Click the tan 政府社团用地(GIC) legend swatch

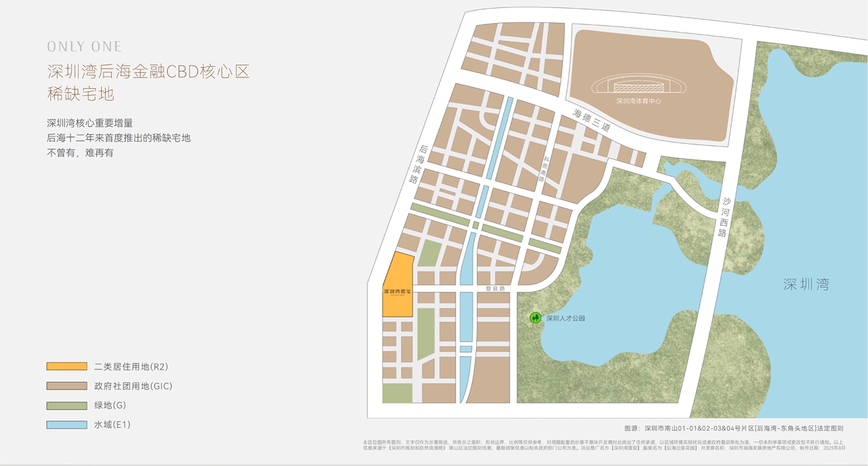click(x=66, y=386)
